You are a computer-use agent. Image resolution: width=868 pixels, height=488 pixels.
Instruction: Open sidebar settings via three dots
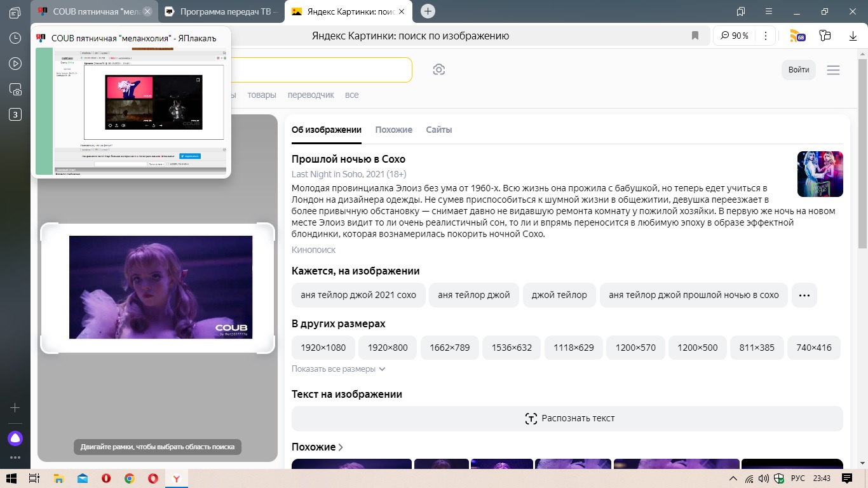(x=15, y=457)
